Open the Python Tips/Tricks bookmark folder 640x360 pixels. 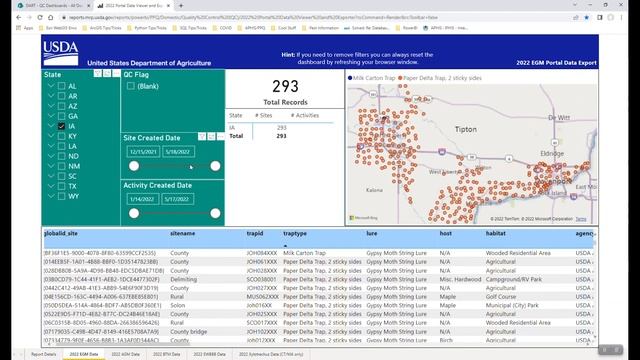147,28
